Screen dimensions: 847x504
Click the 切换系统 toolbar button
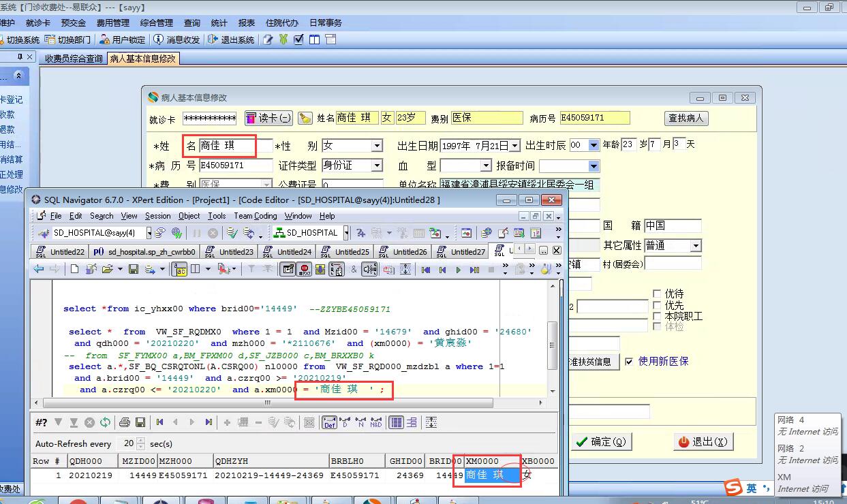click(20, 40)
